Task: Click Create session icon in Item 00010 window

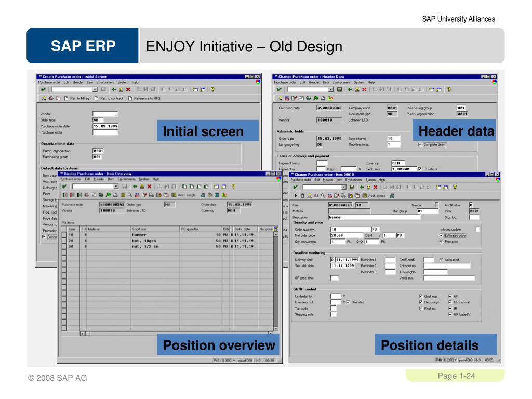Action: 438,187
